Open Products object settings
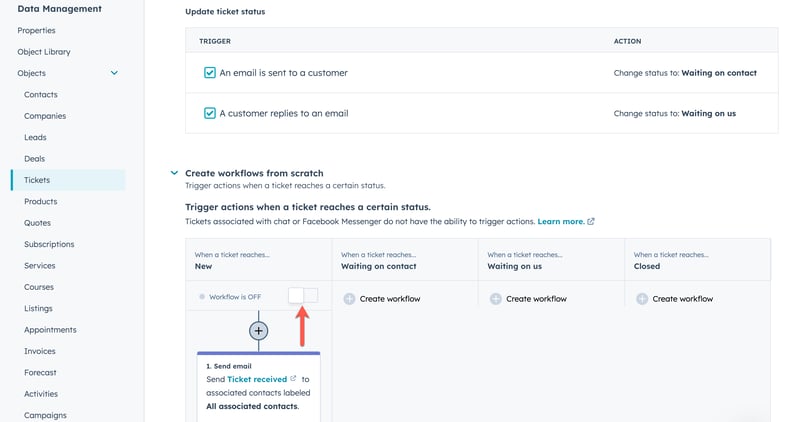The height and width of the screenshot is (422, 800). pos(41,202)
